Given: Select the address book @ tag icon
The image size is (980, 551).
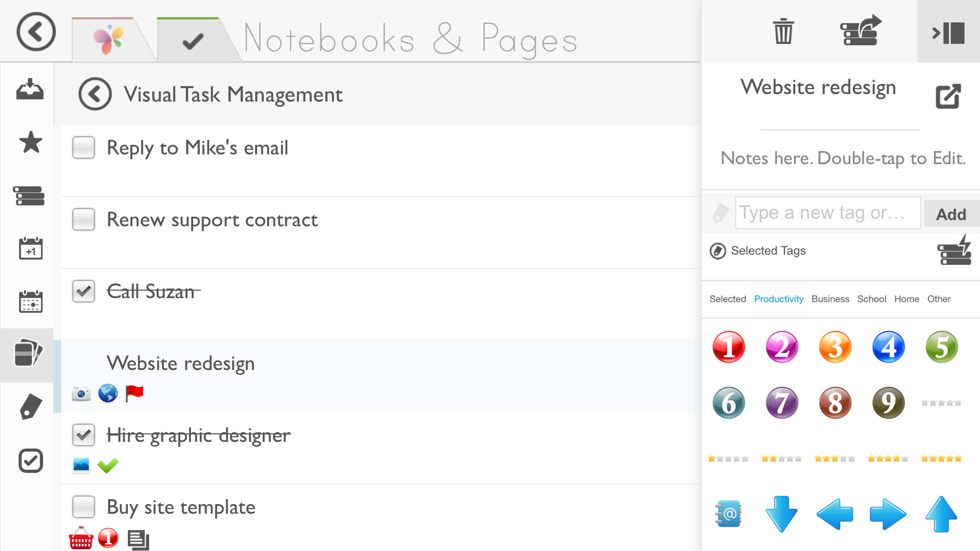Looking at the screenshot, I should [x=728, y=514].
